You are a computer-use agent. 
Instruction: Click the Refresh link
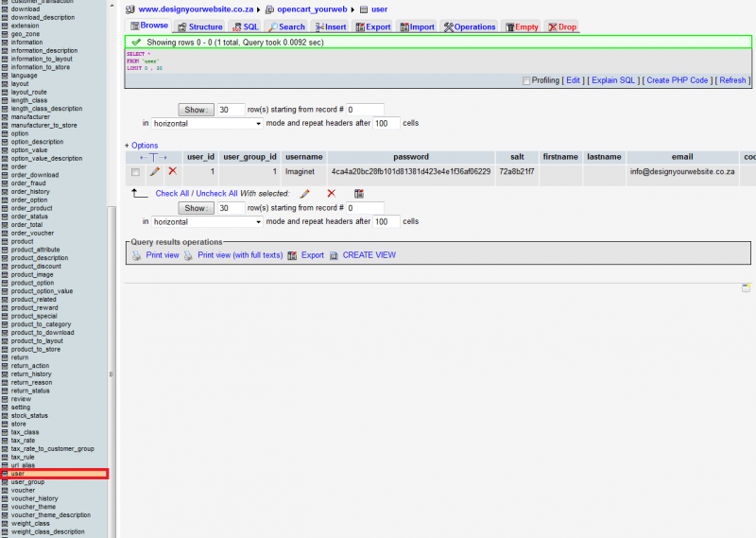point(732,80)
